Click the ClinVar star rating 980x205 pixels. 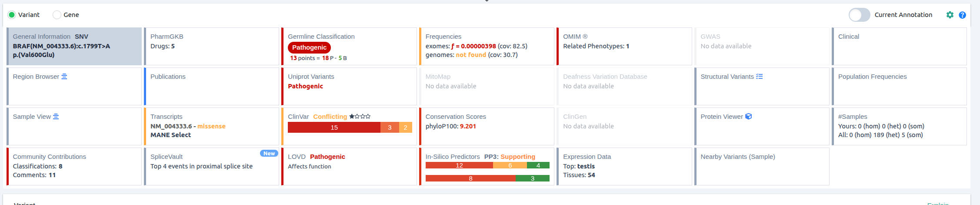coord(360,117)
